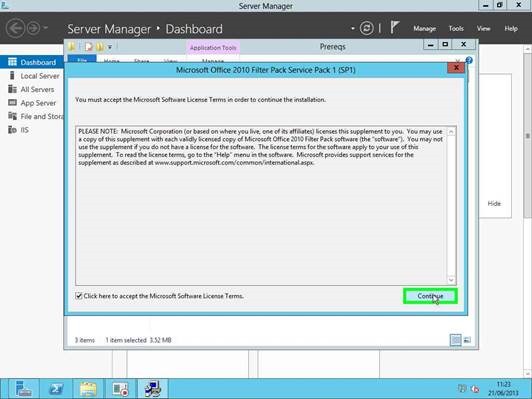Click the Local Server icon in sidebar
532x399 pixels.
click(12, 75)
